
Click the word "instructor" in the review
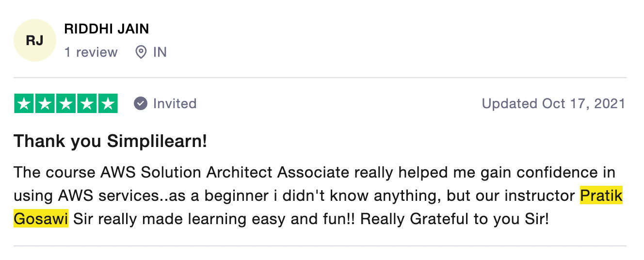(x=539, y=196)
